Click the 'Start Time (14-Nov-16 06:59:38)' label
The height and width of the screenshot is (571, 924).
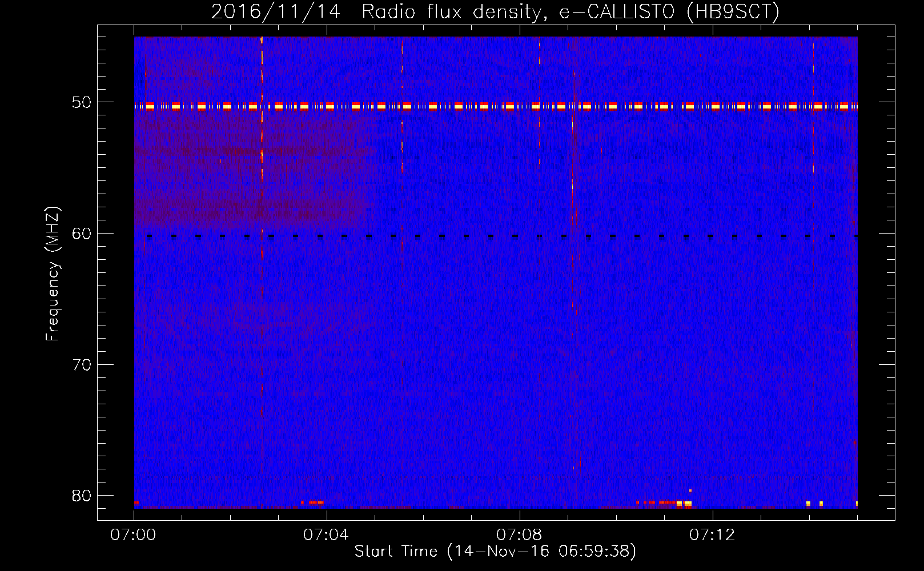tap(495, 552)
